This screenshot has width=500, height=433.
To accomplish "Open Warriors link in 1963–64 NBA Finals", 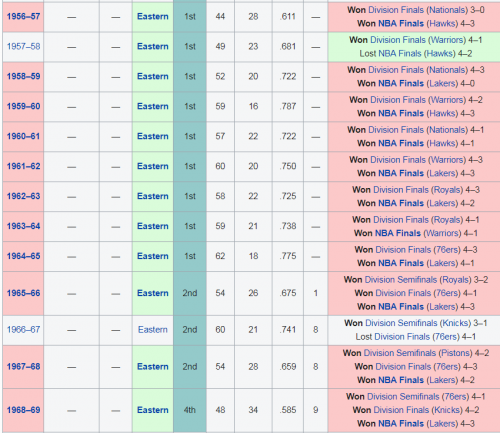I will [x=442, y=233].
